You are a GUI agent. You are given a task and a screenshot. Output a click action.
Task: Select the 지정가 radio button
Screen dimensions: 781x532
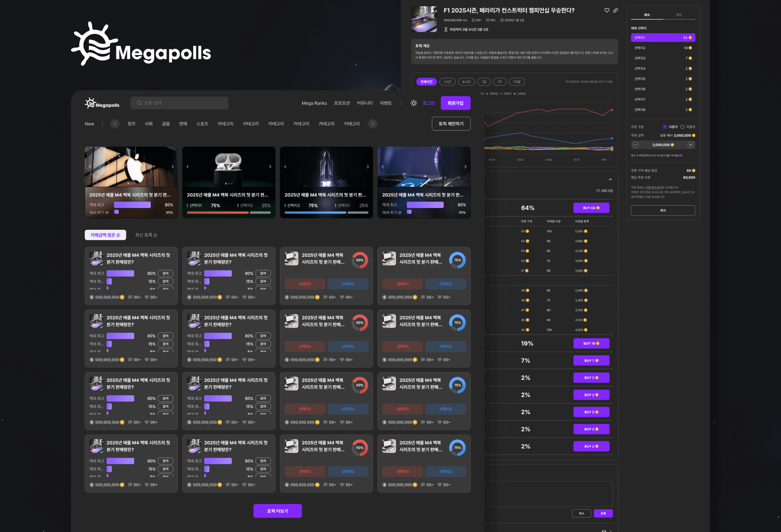683,127
